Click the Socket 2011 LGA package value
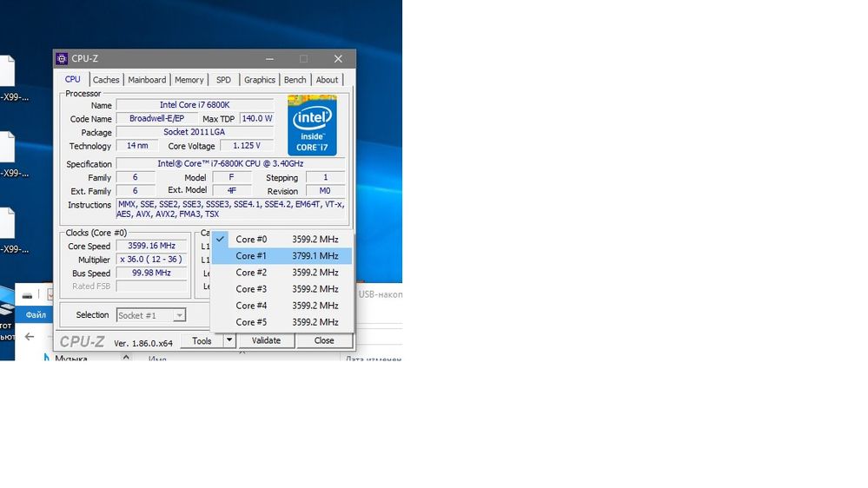Screen dimensions: 868x488 195,132
